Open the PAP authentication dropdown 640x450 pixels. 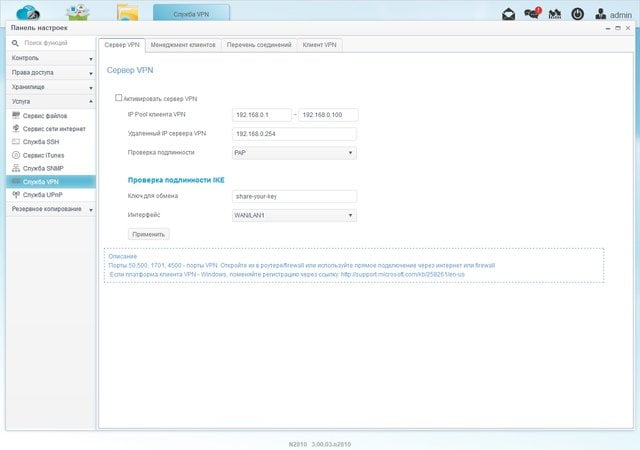pyautogui.click(x=294, y=153)
